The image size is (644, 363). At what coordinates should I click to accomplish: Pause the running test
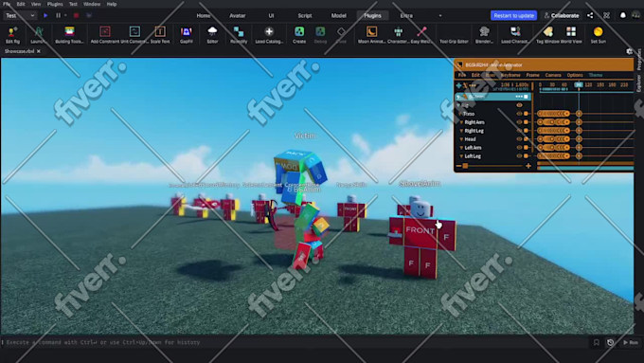pos(59,15)
